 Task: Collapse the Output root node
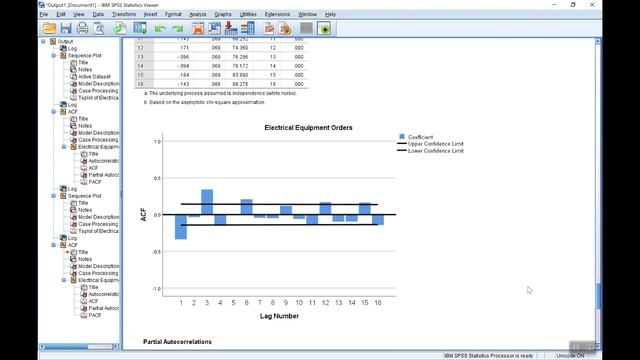coord(43,41)
